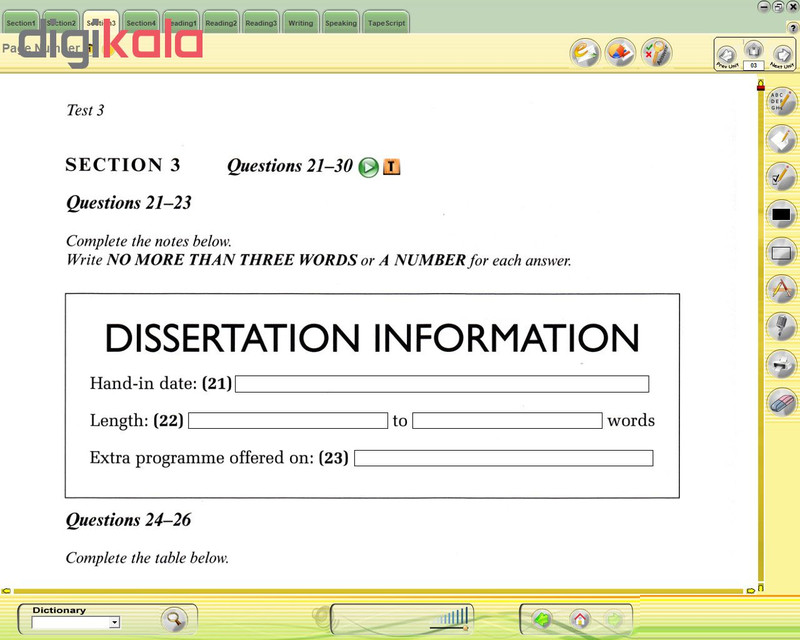Open the Dictionary dropdown list
Screen dimensions: 800x640
[115, 622]
